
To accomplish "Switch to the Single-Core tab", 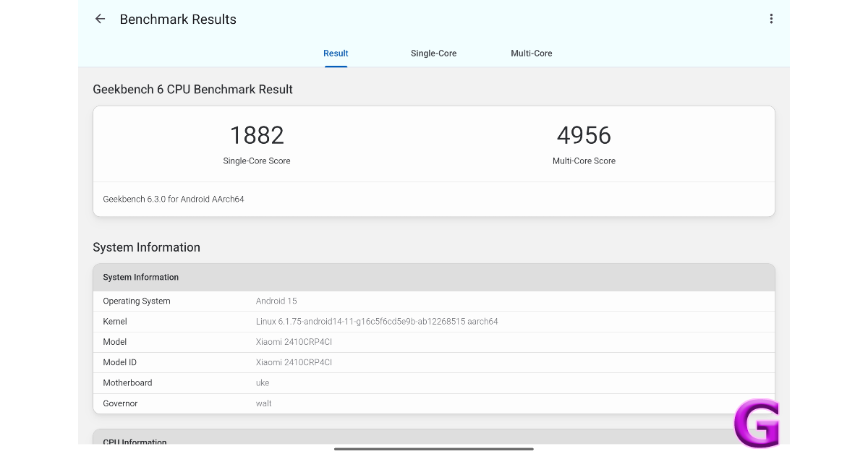I will [x=433, y=53].
